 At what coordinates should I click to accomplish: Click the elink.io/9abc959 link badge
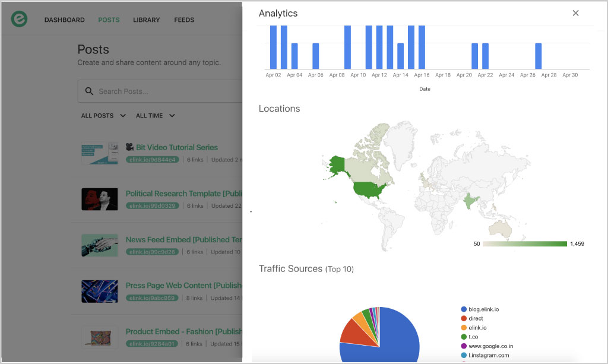(152, 297)
